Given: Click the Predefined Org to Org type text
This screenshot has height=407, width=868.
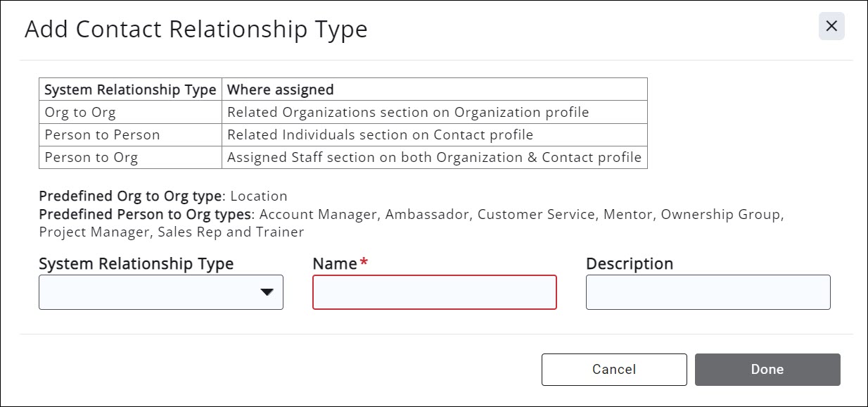Looking at the screenshot, I should [x=162, y=196].
